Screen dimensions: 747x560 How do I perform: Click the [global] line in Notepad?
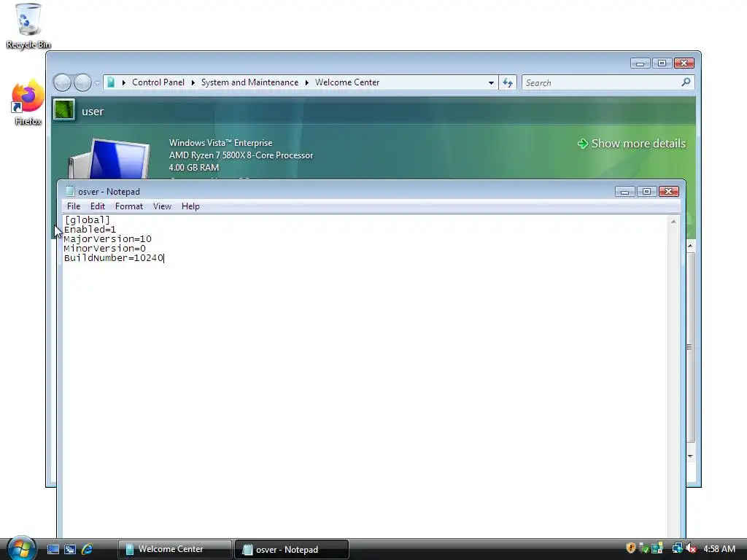[x=88, y=220]
